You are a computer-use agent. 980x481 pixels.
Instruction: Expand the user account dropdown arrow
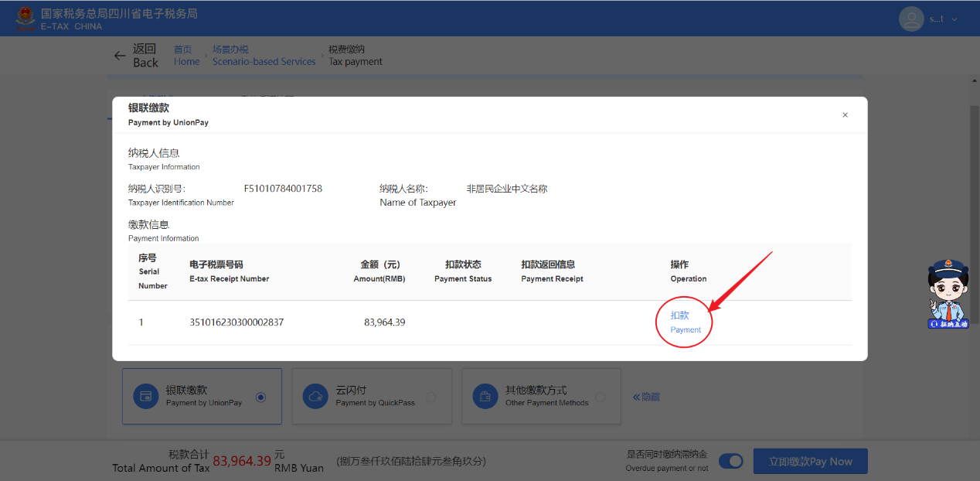point(954,19)
